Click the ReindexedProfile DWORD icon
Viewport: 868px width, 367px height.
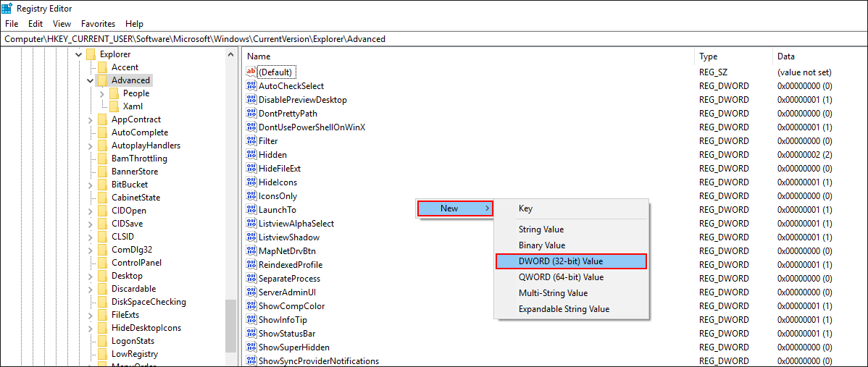(x=251, y=265)
